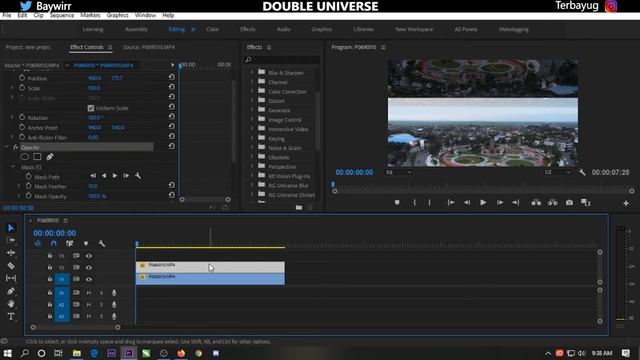This screenshot has height=360, width=640.
Task: Create a 4-point polygon mask under Opacity
Action: [37, 157]
